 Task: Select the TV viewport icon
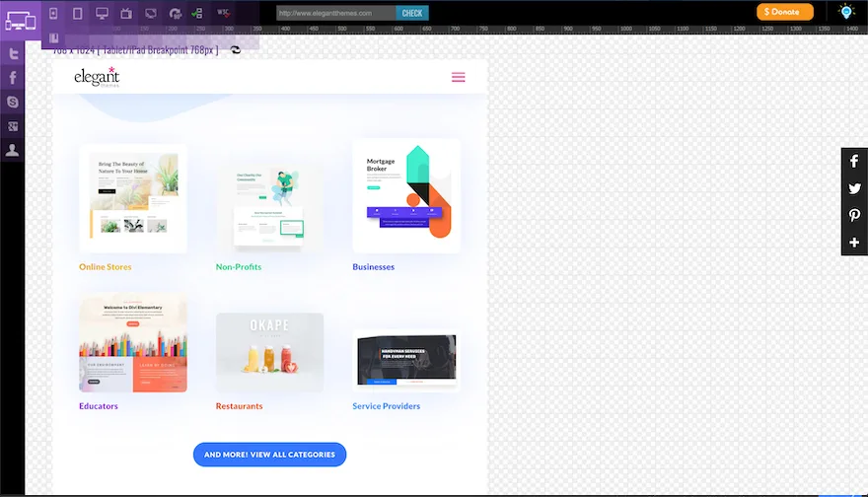pos(126,13)
